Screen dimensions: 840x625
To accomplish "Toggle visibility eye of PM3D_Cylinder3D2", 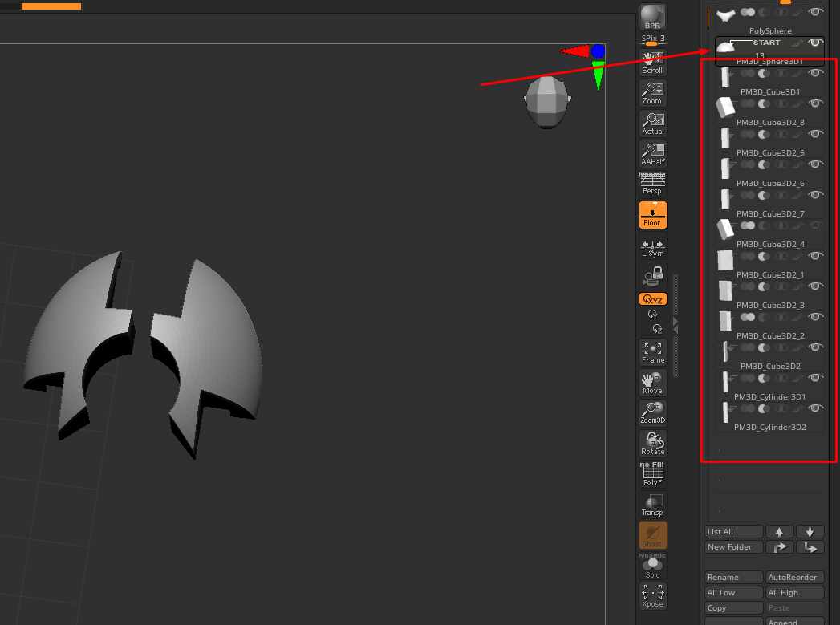I will (815, 408).
